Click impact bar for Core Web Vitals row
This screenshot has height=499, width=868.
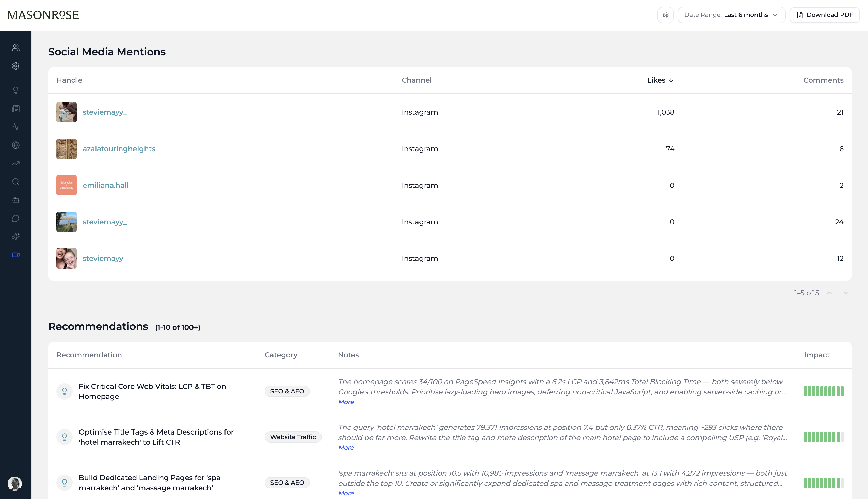tap(824, 391)
